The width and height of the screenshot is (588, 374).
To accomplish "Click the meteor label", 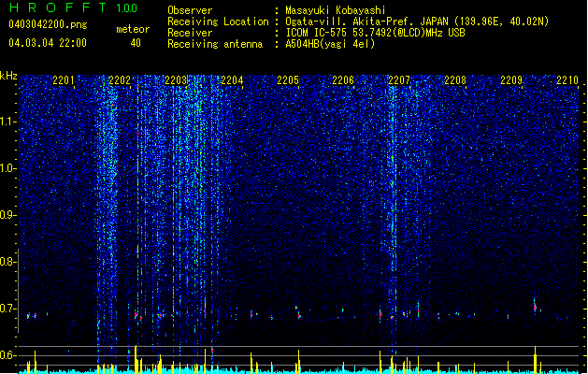I will [133, 29].
